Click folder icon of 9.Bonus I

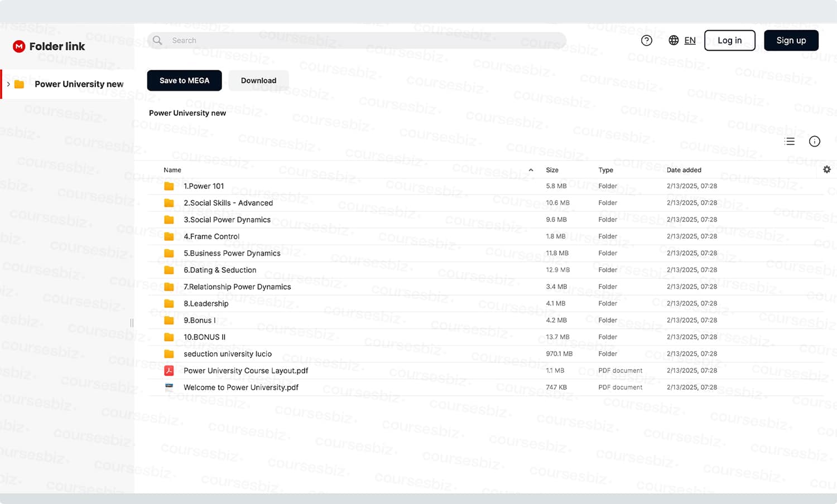(169, 320)
